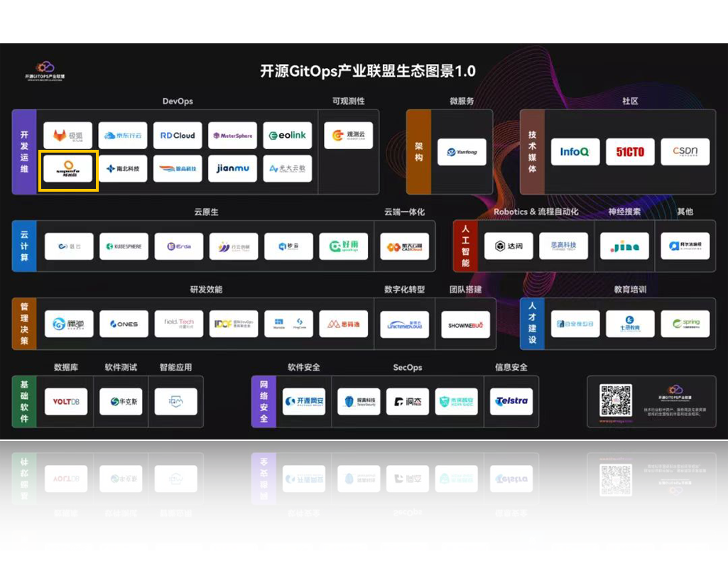This screenshot has width=728, height=568.
Task: Open the ShowMeBug logo card
Action: coord(466,324)
